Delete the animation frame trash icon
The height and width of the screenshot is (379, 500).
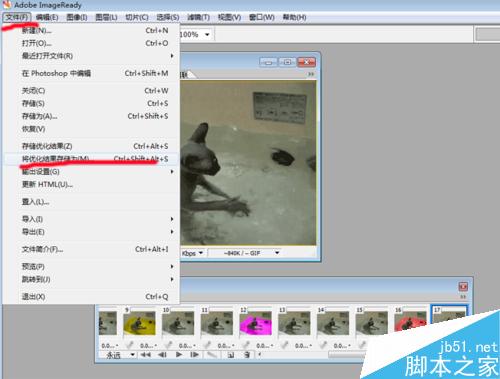click(247, 355)
